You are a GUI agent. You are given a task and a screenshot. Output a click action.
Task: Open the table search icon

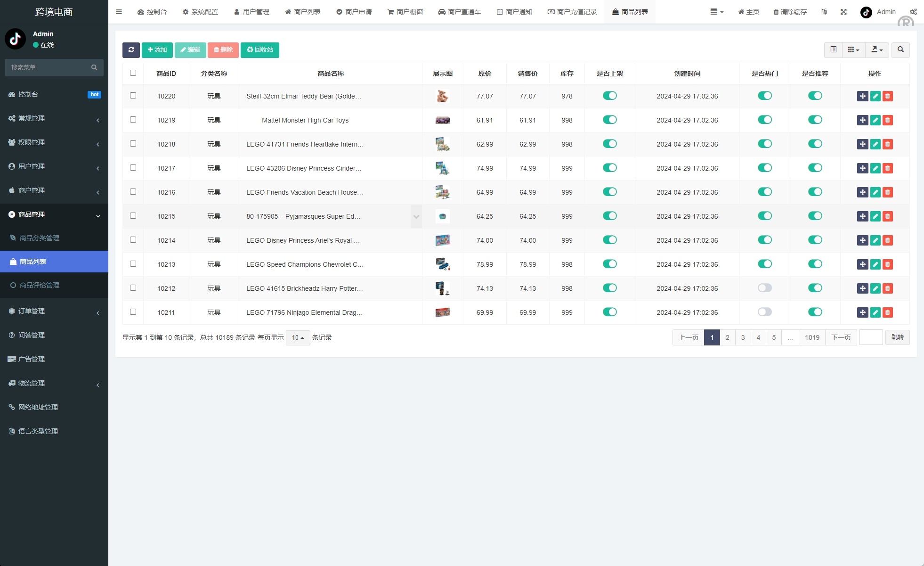(x=900, y=49)
